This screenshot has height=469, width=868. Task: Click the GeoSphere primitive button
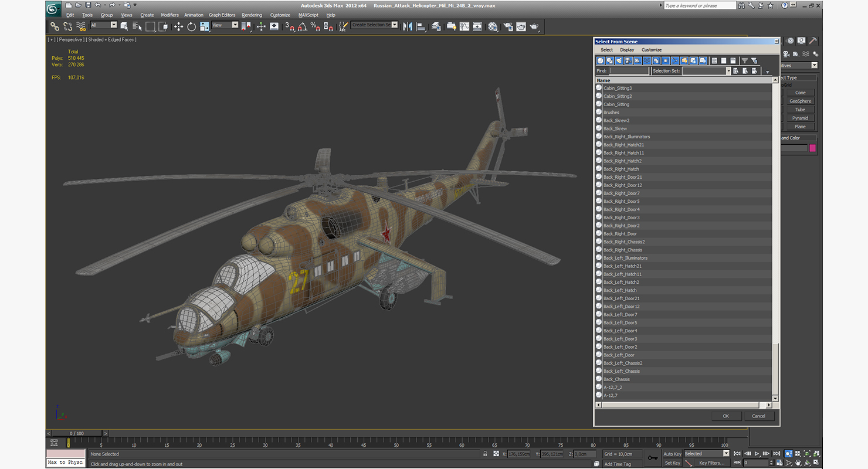coord(800,101)
